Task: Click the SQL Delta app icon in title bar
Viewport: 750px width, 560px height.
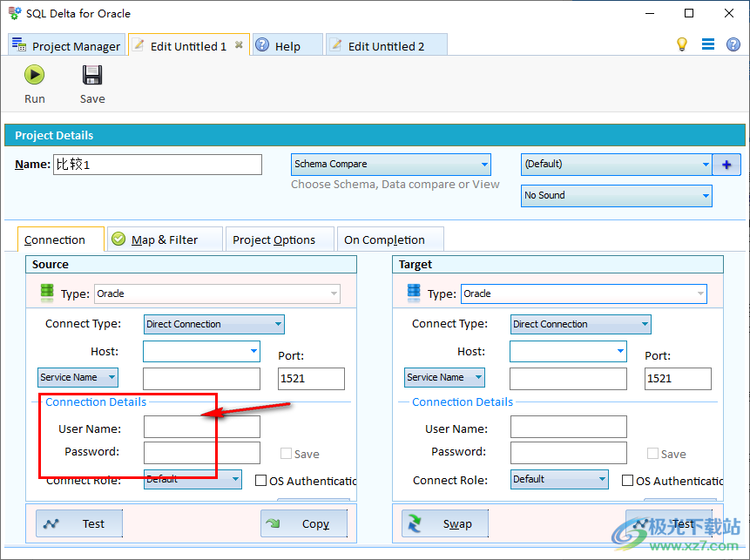Action: (14, 13)
